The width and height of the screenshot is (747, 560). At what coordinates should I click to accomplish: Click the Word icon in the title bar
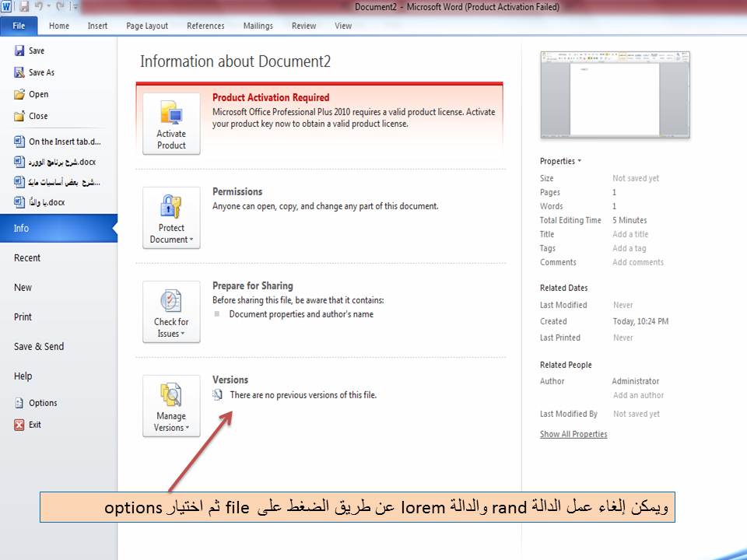6,7
